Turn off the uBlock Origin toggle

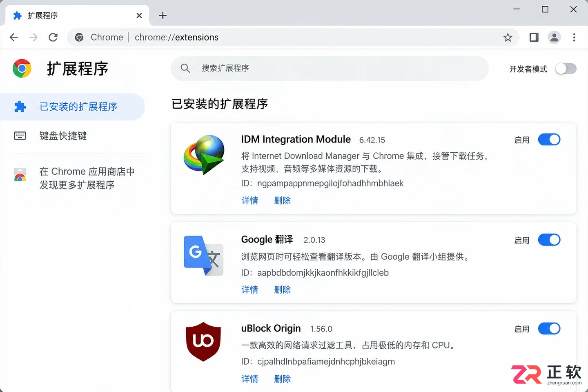(x=549, y=329)
